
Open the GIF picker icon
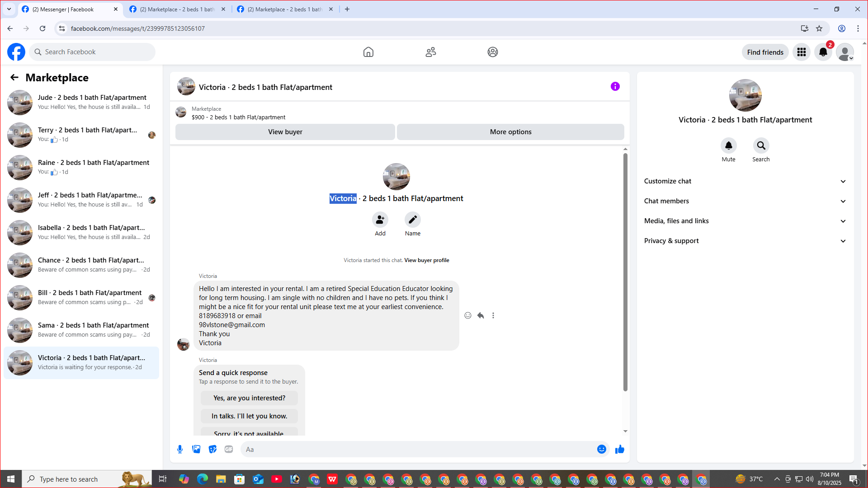229,449
